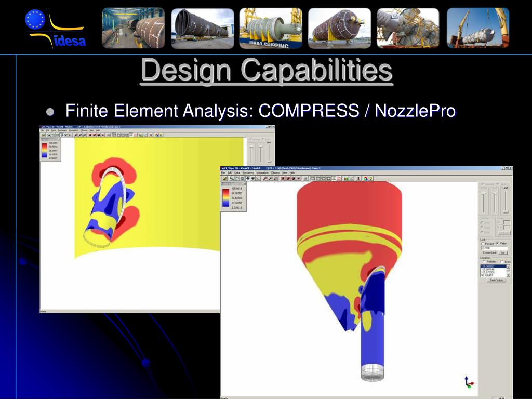Open Navigation menu in front ViewFE window
The height and width of the screenshot is (399, 532).
coord(262,172)
